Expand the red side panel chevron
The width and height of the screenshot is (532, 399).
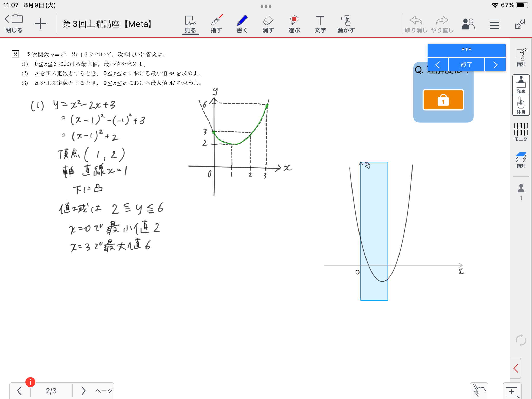(516, 368)
